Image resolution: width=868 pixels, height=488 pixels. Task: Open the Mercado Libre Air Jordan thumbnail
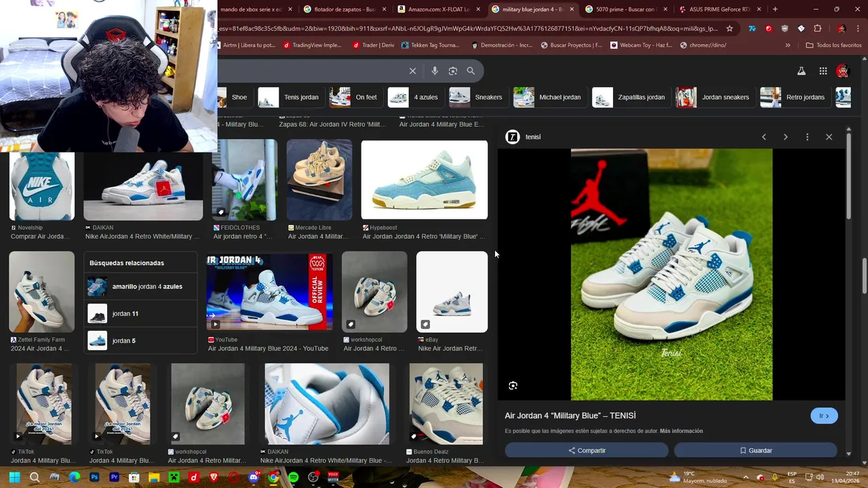tap(319, 180)
